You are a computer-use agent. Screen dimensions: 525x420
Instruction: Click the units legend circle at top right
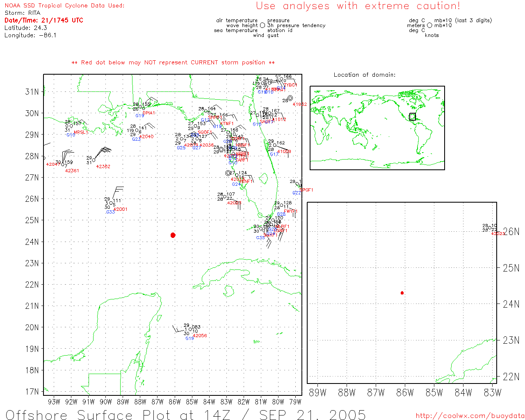click(429, 25)
